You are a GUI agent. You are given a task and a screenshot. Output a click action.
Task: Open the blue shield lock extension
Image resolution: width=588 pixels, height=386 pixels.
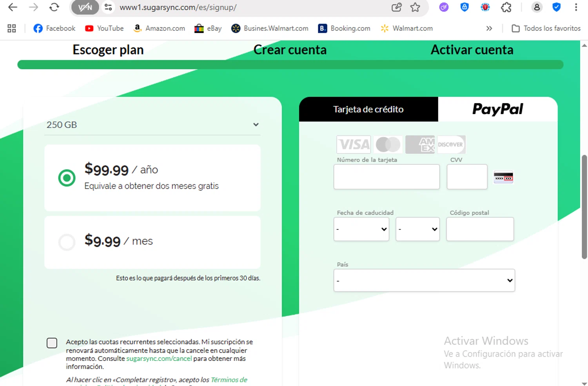465,7
